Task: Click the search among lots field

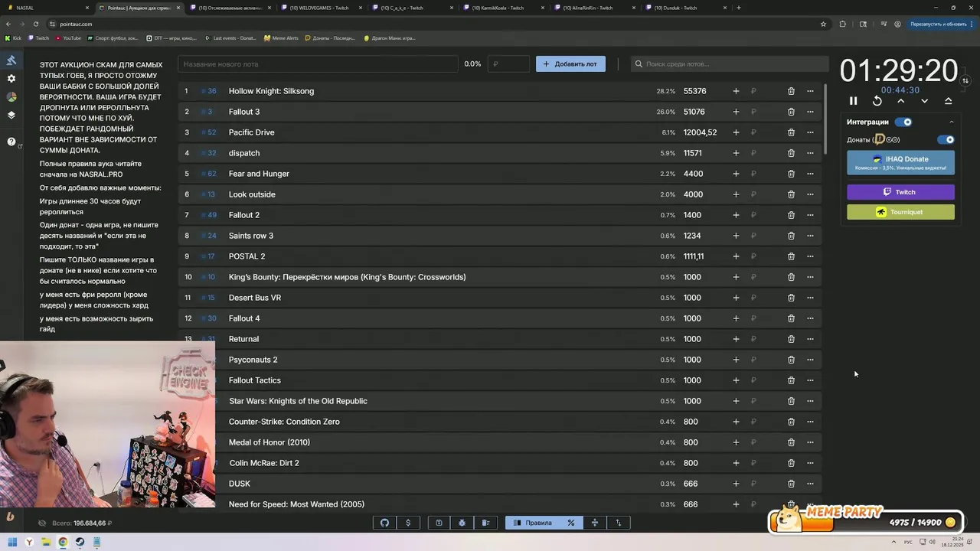Action: point(730,64)
